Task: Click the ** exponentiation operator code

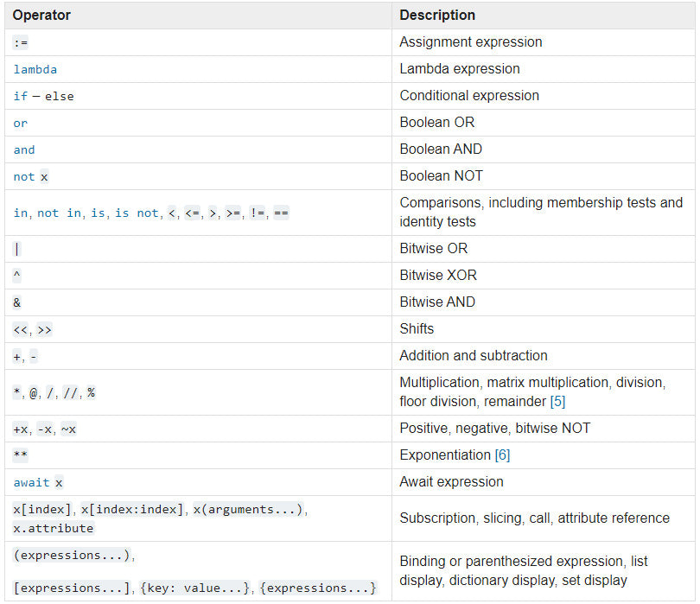Action: point(21,455)
